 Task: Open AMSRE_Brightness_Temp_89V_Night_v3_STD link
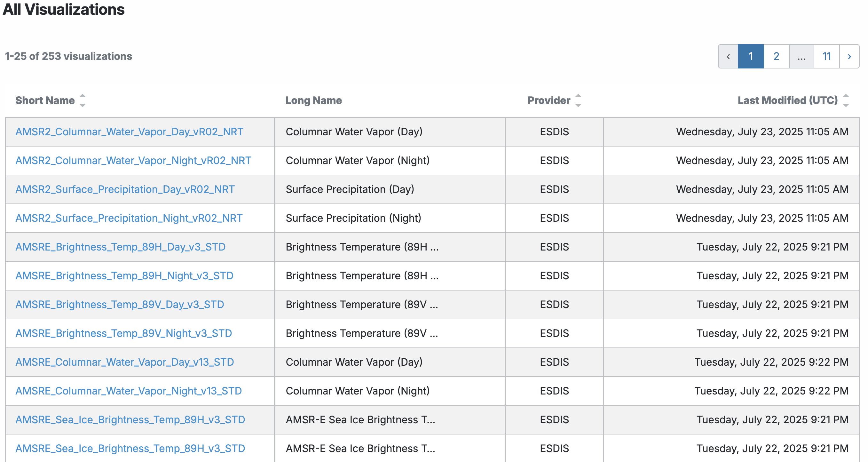[124, 333]
